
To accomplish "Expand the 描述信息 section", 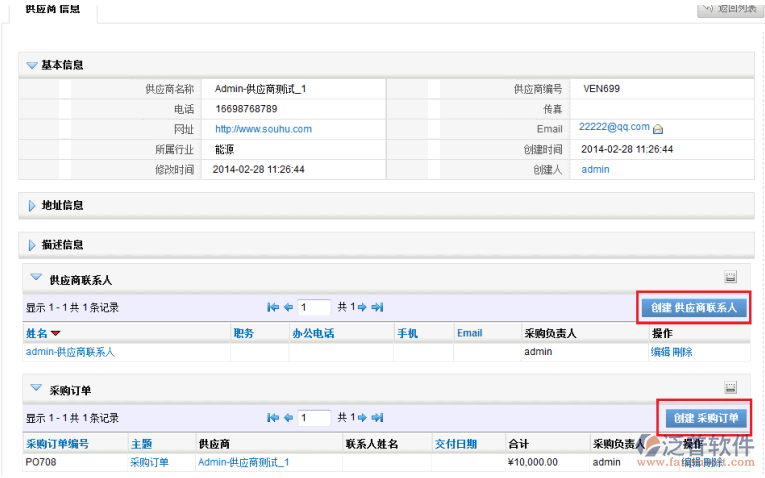I will click(x=32, y=245).
